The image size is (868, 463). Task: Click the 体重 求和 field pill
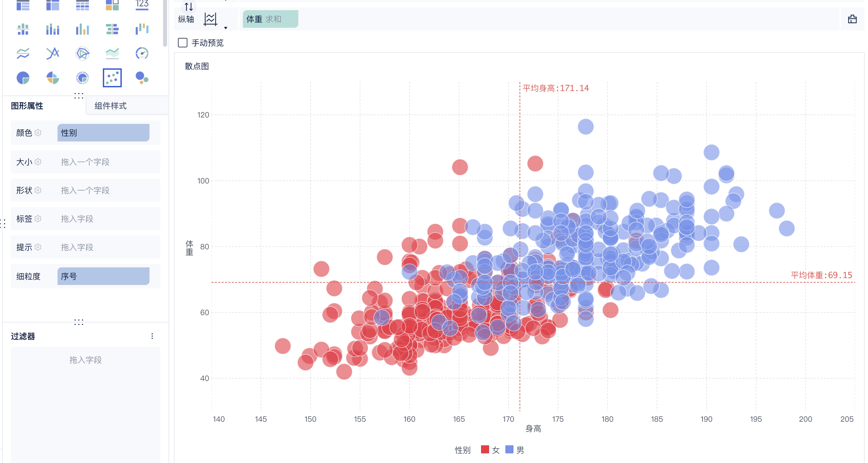(x=270, y=19)
